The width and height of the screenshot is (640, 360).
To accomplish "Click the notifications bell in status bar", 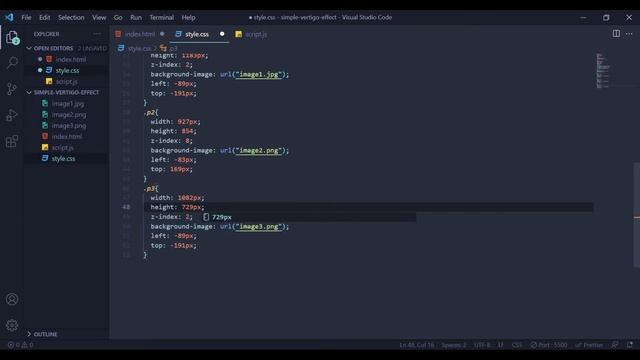I will coord(630,345).
